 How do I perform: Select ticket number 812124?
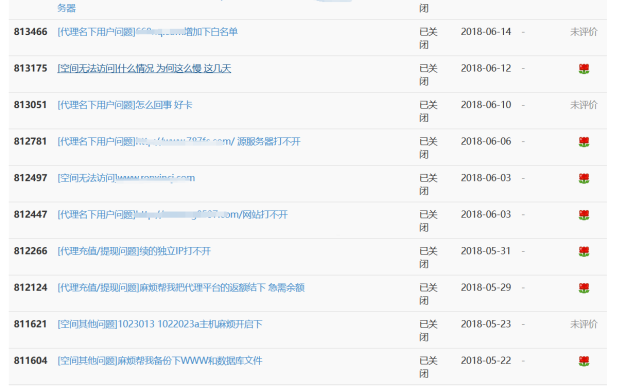(x=30, y=288)
